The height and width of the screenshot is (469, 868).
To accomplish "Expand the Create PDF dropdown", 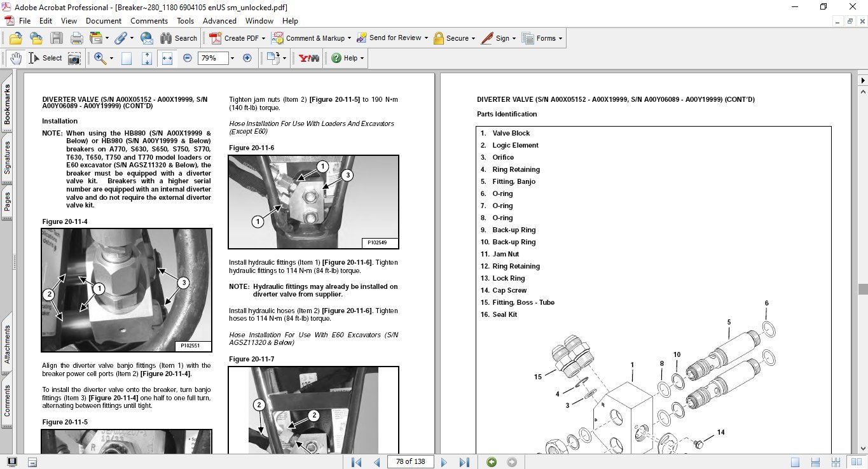I will click(x=264, y=38).
